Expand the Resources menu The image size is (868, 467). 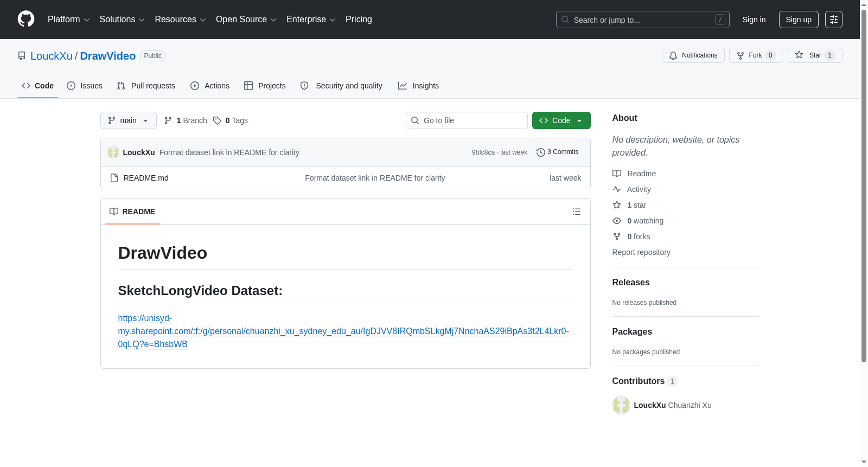[x=181, y=20]
